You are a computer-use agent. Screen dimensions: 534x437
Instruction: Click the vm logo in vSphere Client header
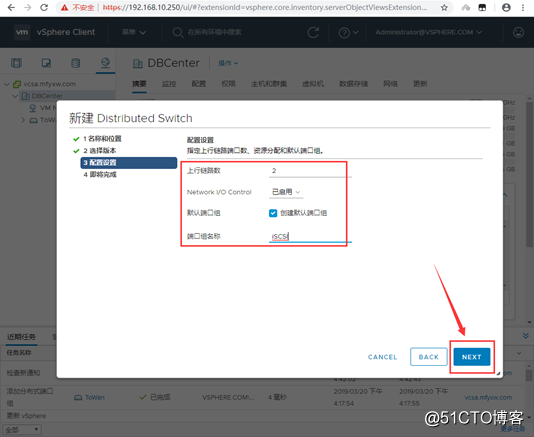tap(22, 32)
